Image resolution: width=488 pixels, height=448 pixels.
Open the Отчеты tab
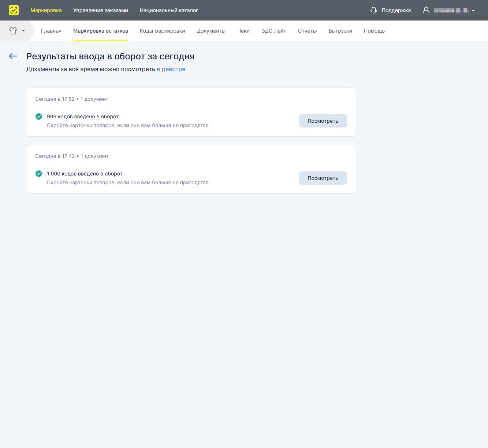tap(307, 31)
